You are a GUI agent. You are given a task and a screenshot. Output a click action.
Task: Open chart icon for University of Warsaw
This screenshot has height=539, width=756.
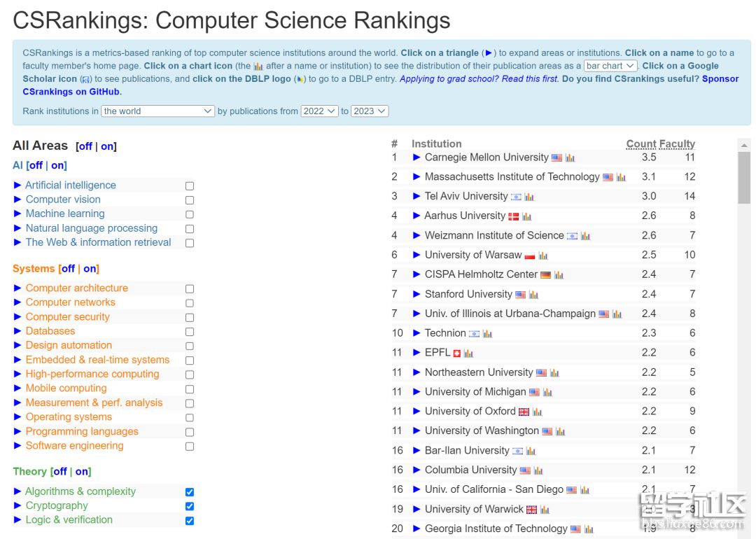(543, 255)
